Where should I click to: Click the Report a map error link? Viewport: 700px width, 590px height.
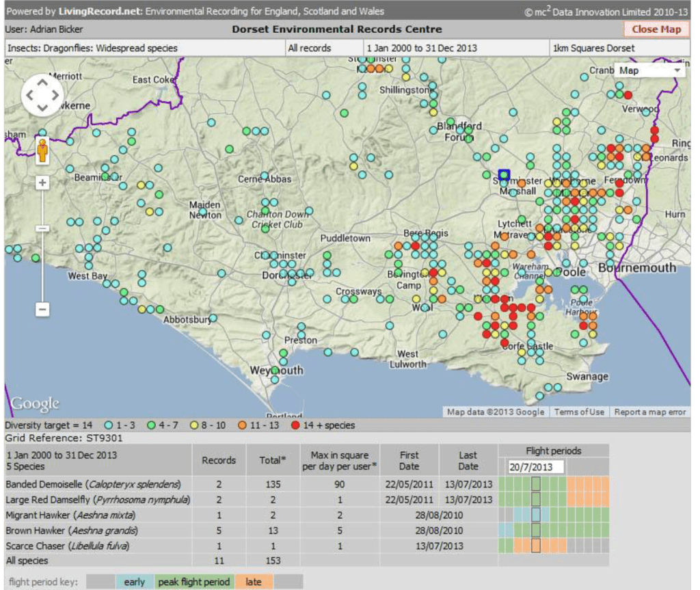pyautogui.click(x=649, y=412)
